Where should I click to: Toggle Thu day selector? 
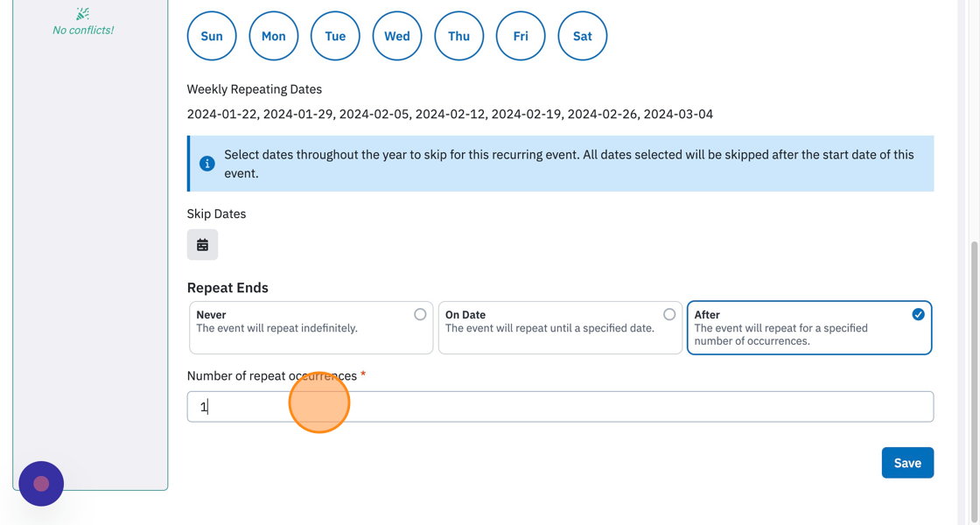point(459,36)
